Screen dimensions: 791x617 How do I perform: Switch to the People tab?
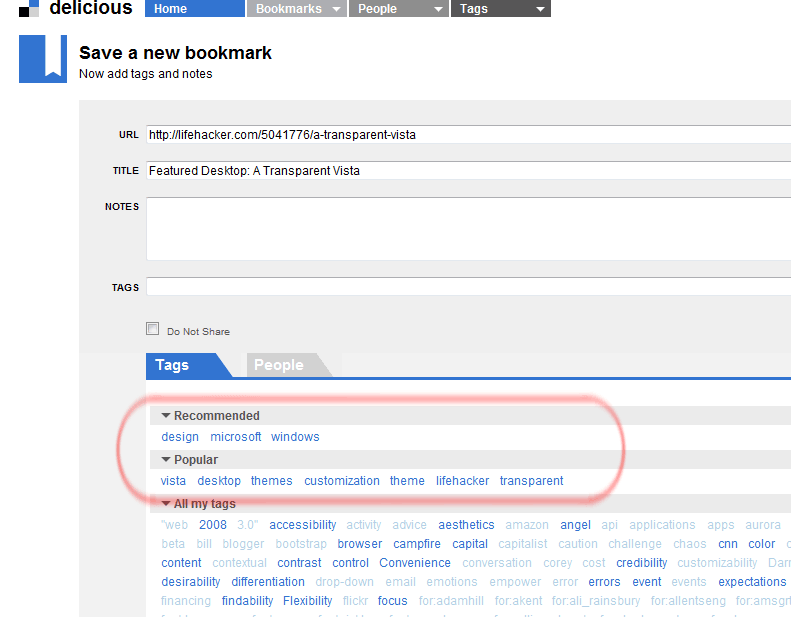(x=278, y=365)
